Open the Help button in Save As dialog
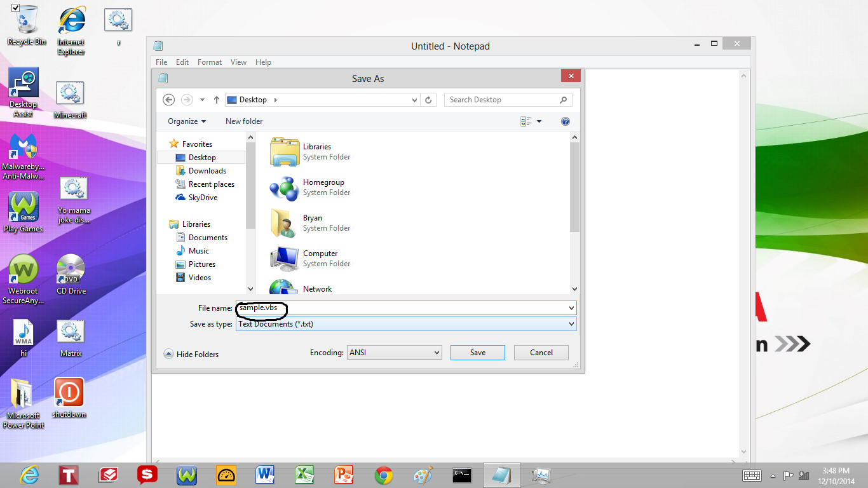This screenshot has height=488, width=868. (566, 121)
